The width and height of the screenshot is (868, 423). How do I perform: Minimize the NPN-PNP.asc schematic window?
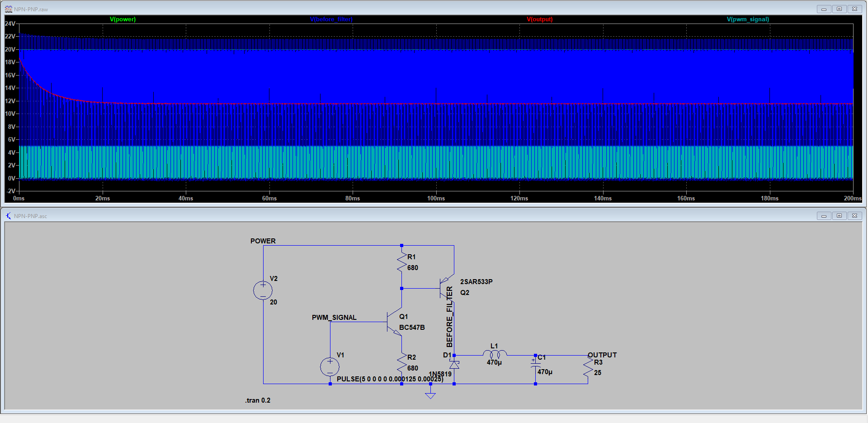[824, 216]
